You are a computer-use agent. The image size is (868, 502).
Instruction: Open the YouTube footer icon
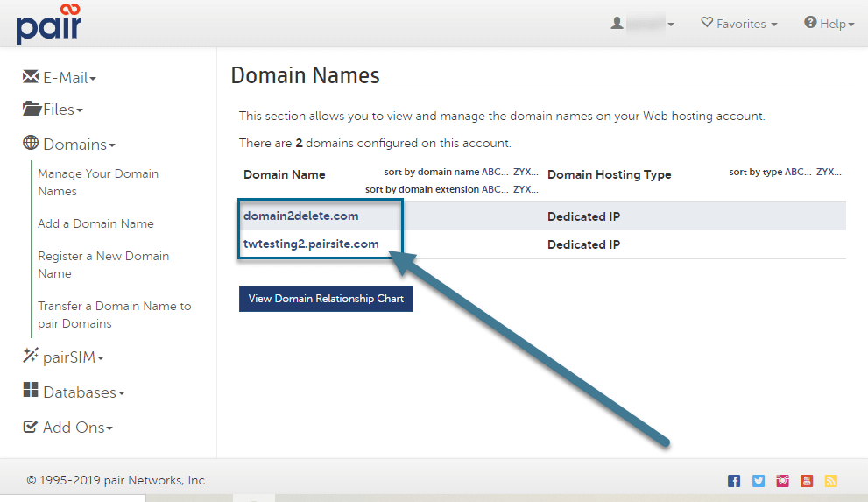tap(807, 481)
